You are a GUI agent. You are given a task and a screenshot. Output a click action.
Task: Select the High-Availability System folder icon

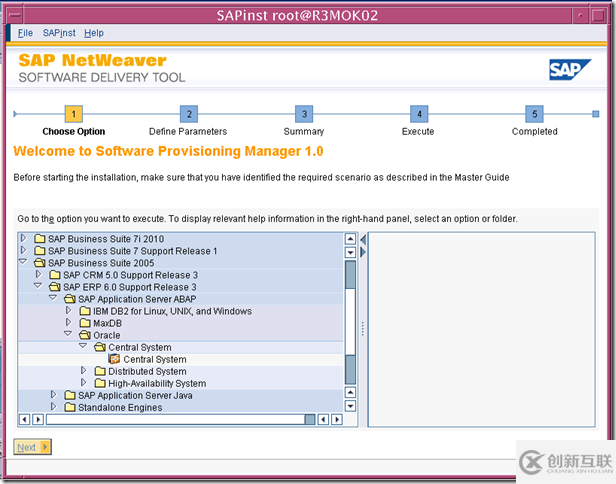click(x=100, y=383)
